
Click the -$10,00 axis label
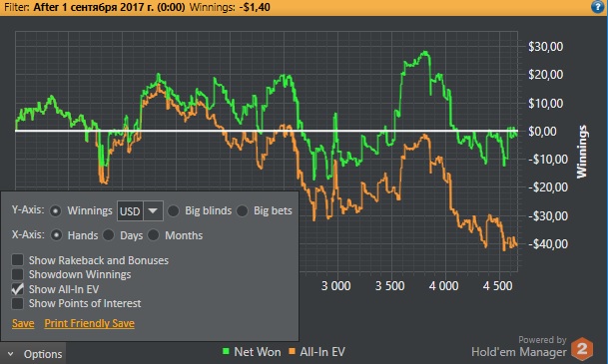click(x=548, y=160)
